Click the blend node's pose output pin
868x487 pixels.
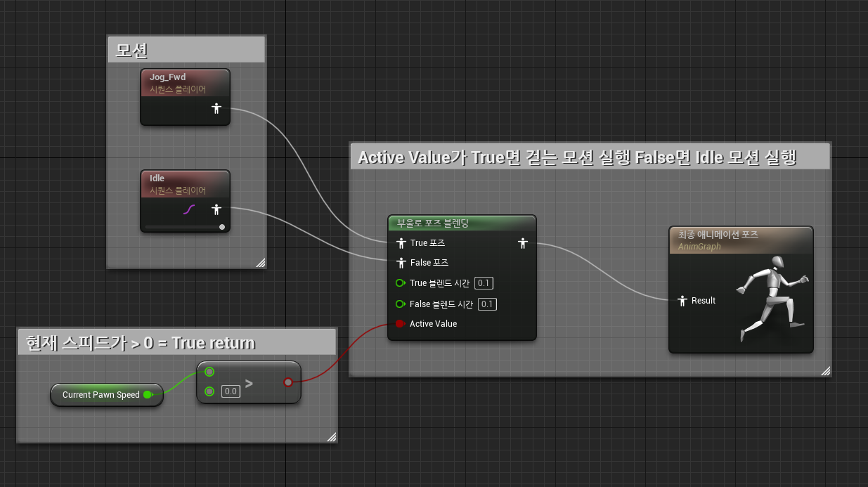522,243
